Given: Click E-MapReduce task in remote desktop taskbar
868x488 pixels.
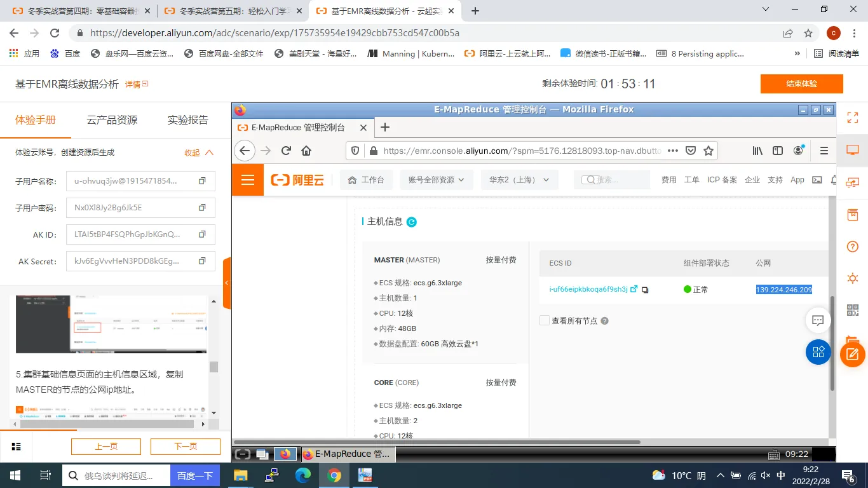Looking at the screenshot, I should pos(348,454).
